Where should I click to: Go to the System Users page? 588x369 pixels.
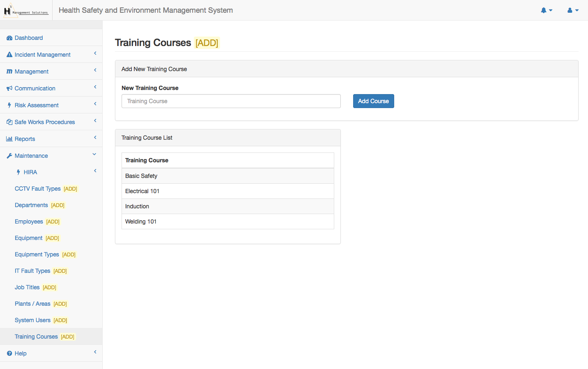[32, 320]
